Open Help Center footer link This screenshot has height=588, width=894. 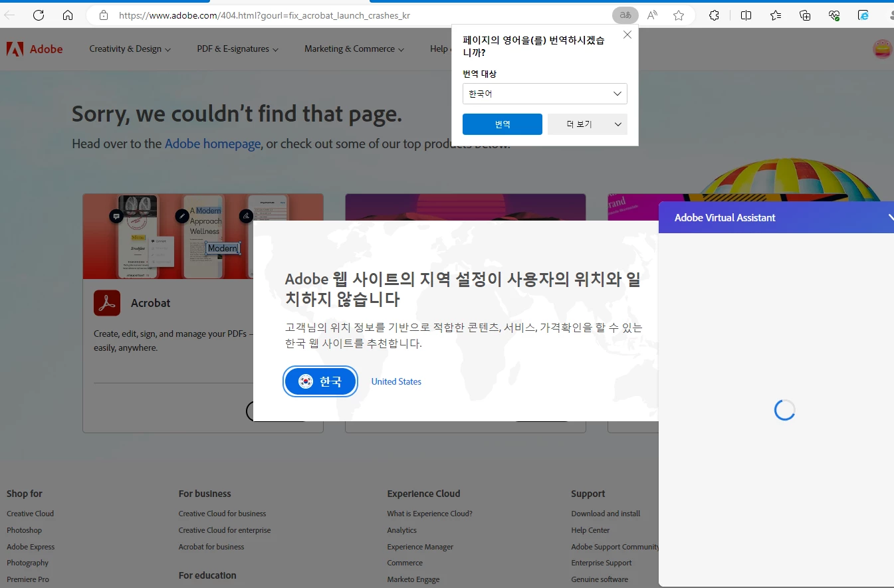coord(590,530)
